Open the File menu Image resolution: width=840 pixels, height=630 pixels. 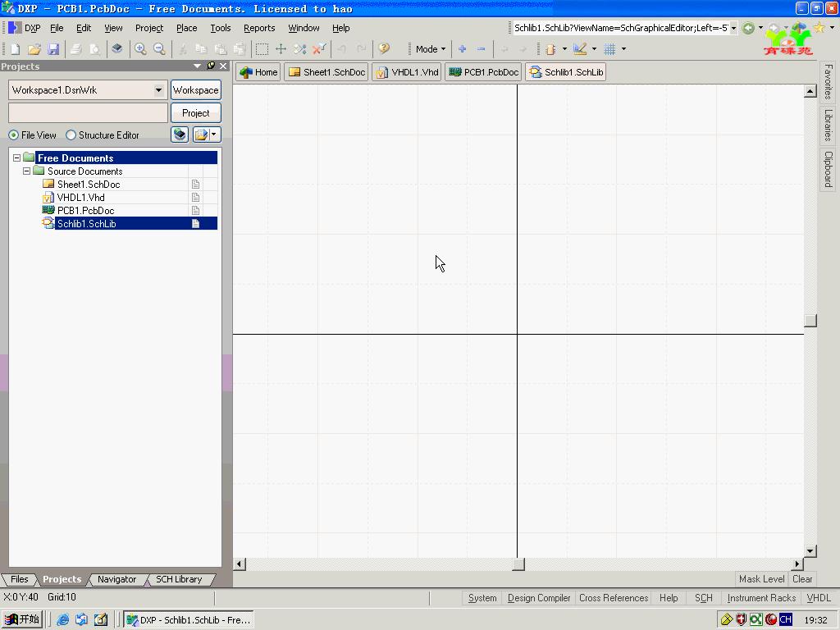57,28
